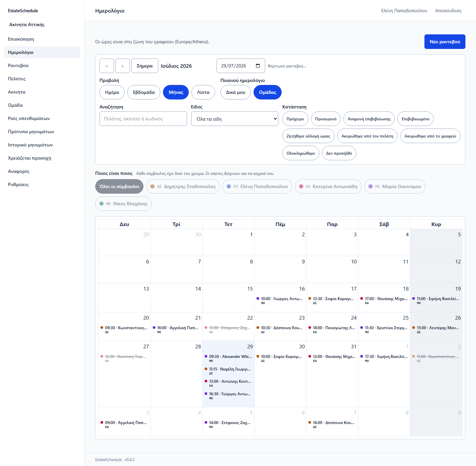Switch view to Εβδομάδα
The image size is (476, 466).
(144, 92)
